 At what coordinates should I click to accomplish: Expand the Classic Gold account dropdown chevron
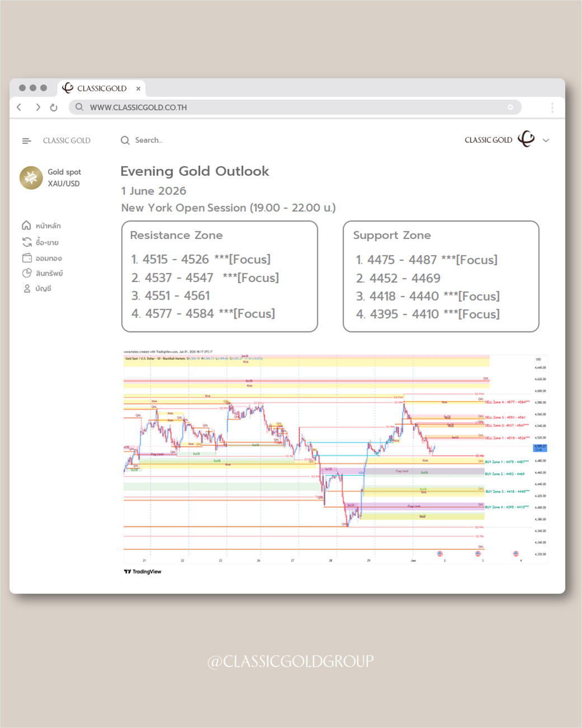546,141
